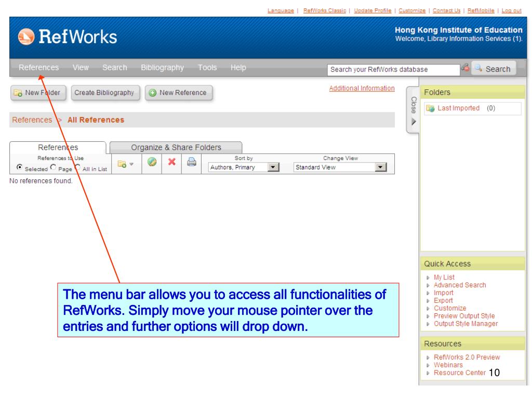The width and height of the screenshot is (532, 399).
Task: Open Advanced Search in Quick Access
Action: pyautogui.click(x=460, y=285)
